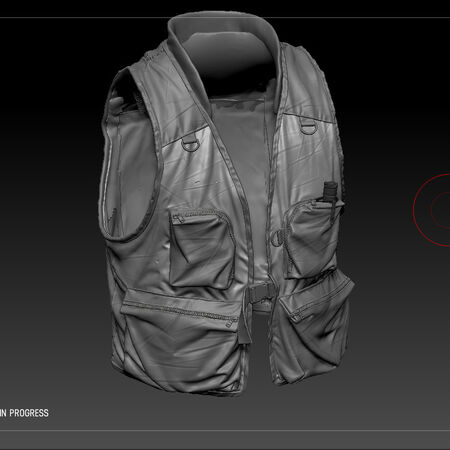Click the red circular logo
The image size is (450, 450).
click(432, 210)
